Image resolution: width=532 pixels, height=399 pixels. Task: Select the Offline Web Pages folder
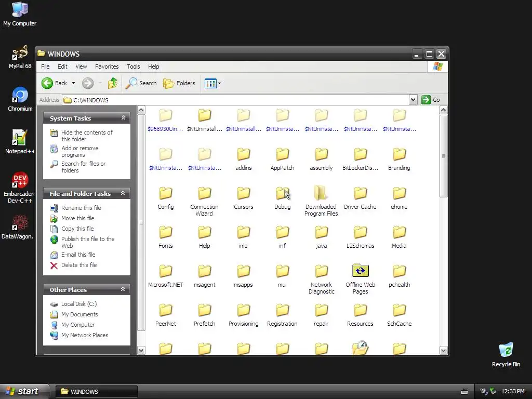[x=360, y=279]
